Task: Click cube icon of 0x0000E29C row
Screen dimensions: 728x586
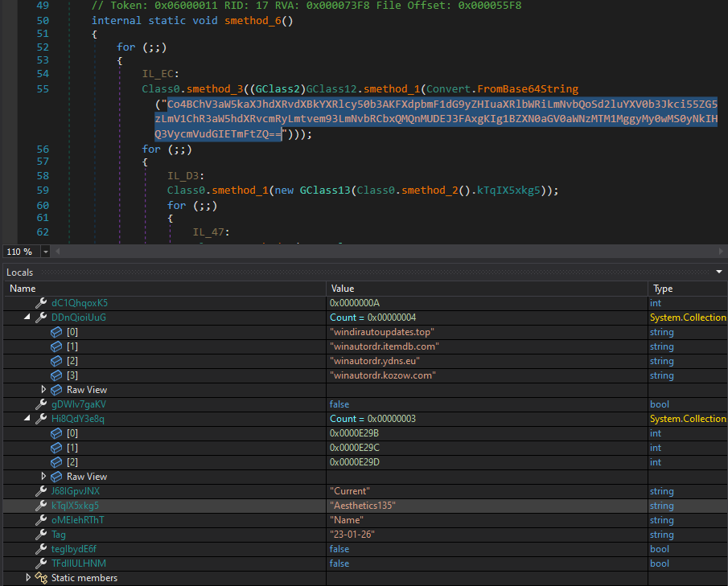Action: (x=56, y=447)
